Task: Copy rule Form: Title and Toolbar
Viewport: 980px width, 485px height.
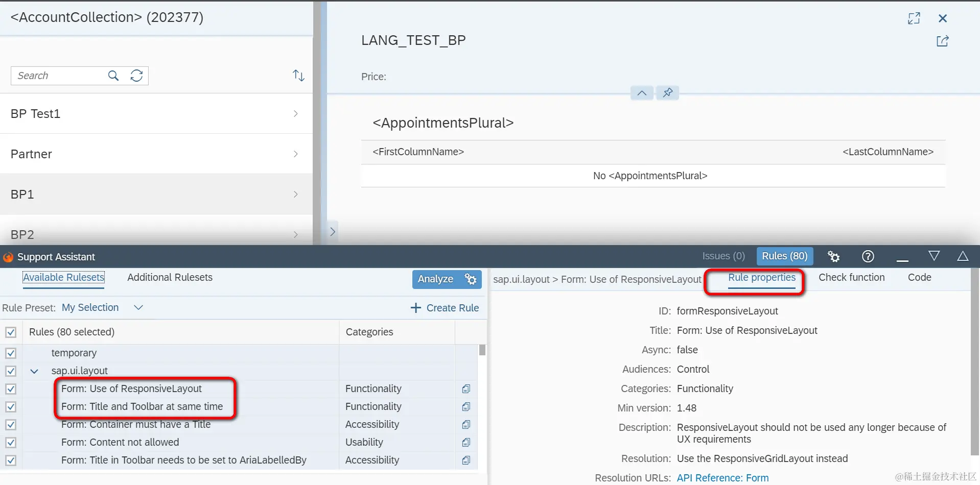Action: click(466, 407)
